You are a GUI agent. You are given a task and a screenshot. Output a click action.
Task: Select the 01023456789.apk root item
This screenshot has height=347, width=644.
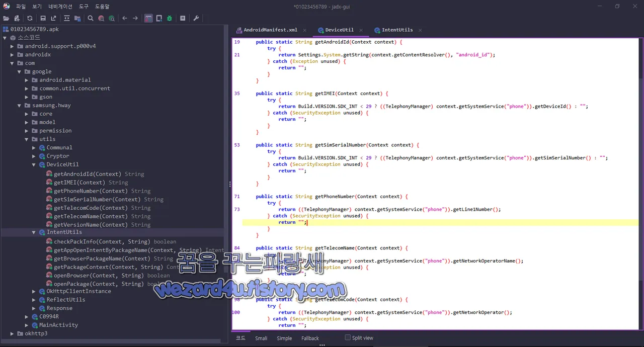[x=31, y=29]
